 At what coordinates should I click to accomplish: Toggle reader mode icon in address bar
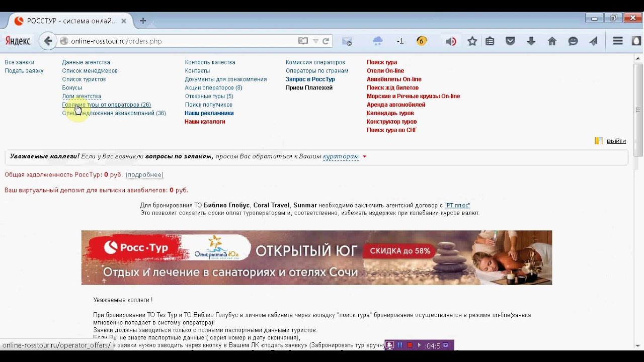pos(303,41)
